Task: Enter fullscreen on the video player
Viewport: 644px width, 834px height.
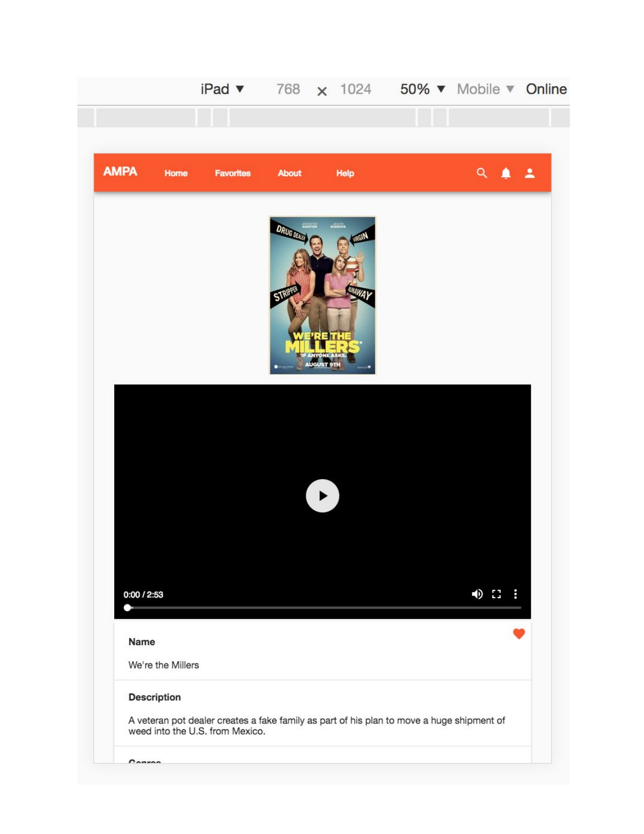Action: (x=496, y=593)
